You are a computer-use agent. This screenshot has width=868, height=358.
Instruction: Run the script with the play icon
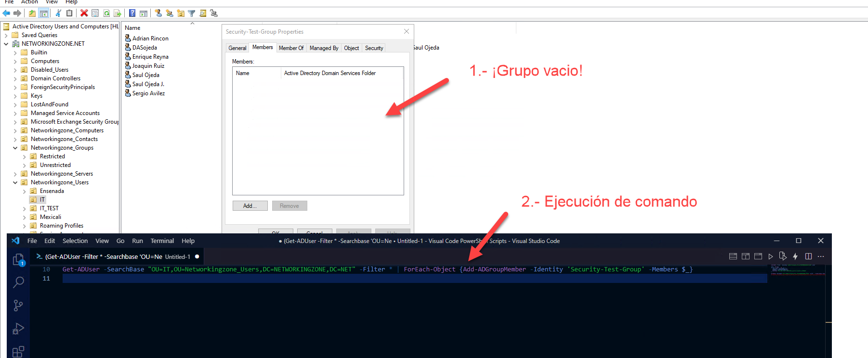771,256
